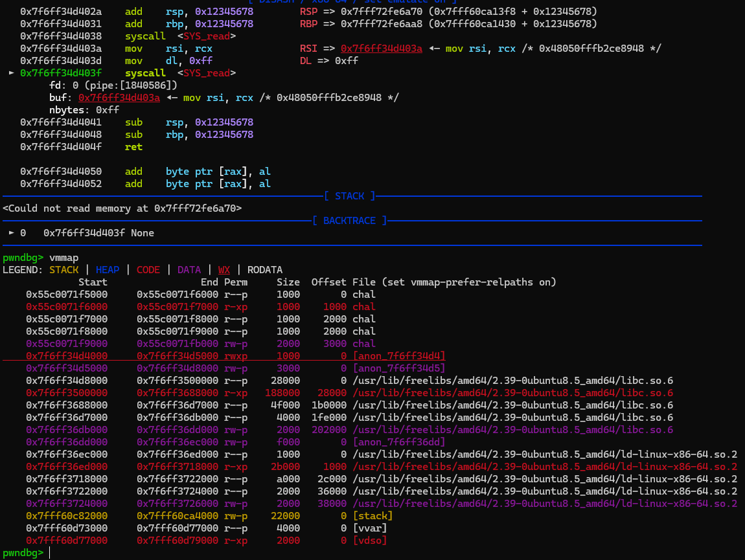This screenshot has height=560, width=745.
Task: Click the 'Could not read memory' message
Action: point(122,208)
